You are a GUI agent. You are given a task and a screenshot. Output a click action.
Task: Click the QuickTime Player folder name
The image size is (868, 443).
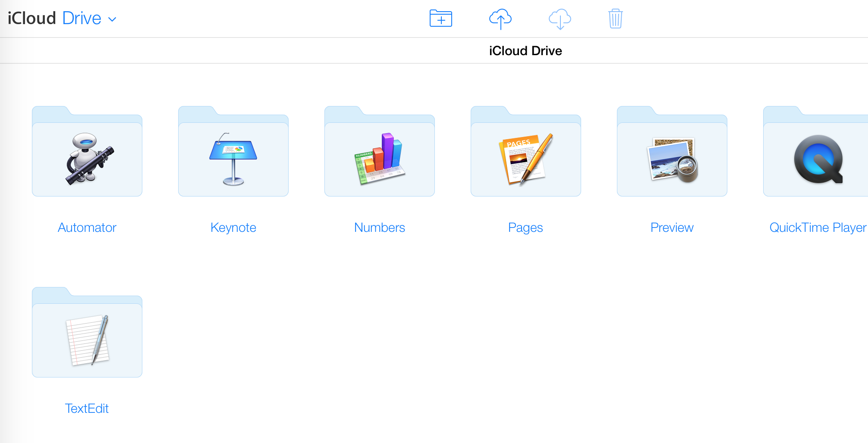818,228
